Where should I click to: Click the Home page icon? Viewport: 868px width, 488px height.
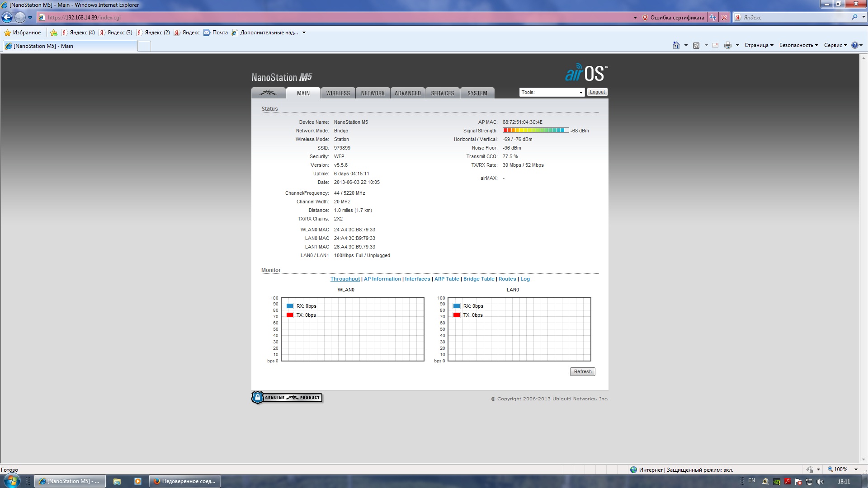click(x=676, y=45)
